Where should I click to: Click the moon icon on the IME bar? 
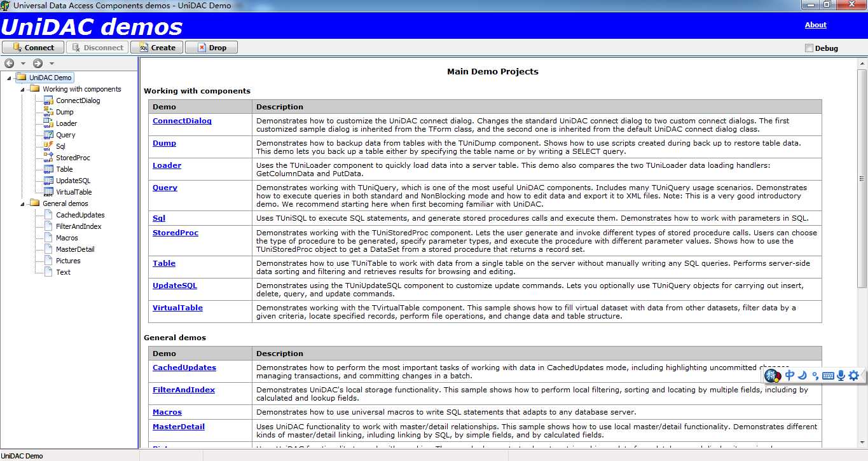click(803, 375)
